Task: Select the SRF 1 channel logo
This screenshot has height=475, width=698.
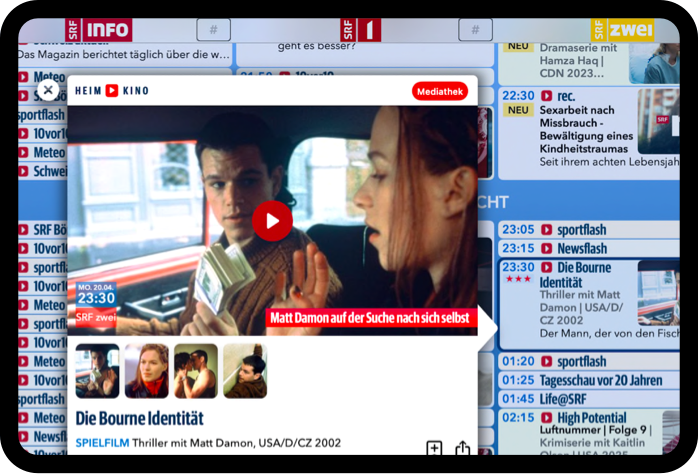Action: (x=360, y=30)
